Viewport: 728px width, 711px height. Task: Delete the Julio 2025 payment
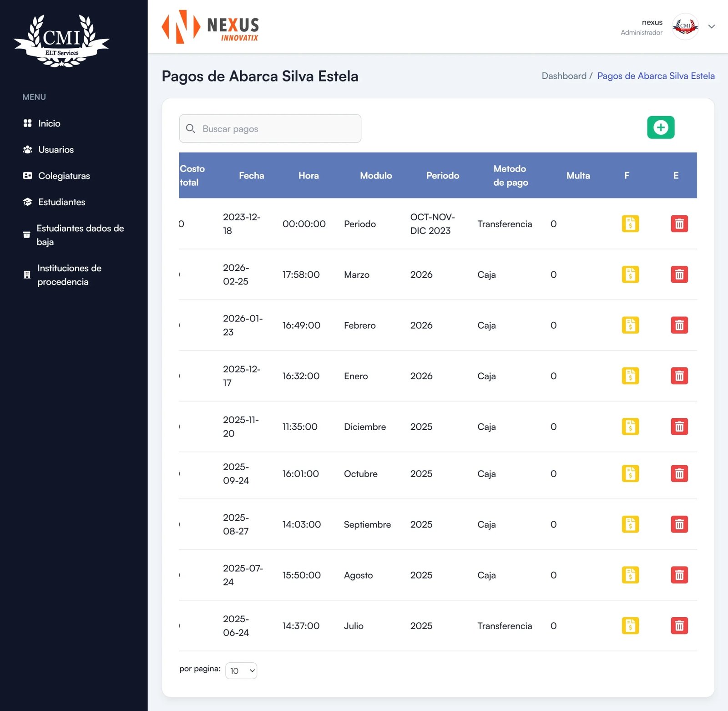tap(679, 625)
